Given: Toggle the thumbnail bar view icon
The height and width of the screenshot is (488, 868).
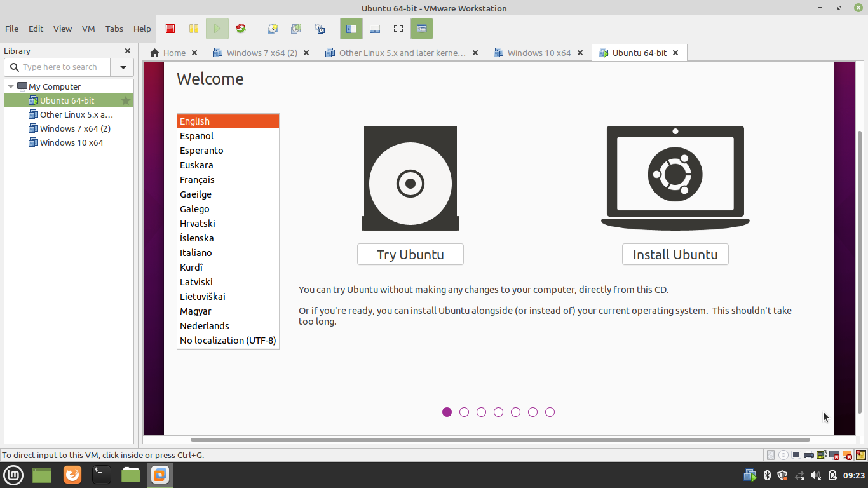Looking at the screenshot, I should pyautogui.click(x=375, y=29).
